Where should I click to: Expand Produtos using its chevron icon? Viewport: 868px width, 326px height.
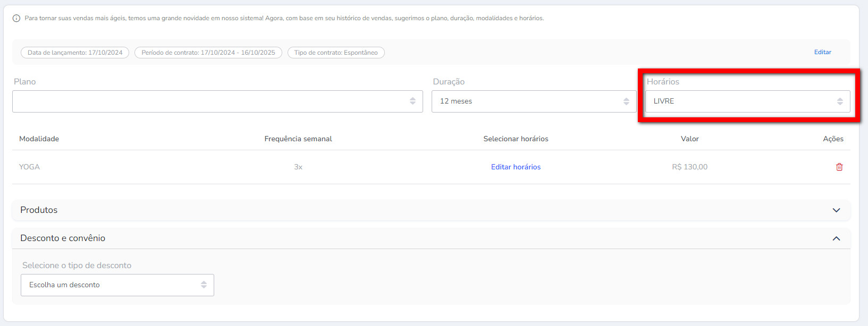(836, 210)
